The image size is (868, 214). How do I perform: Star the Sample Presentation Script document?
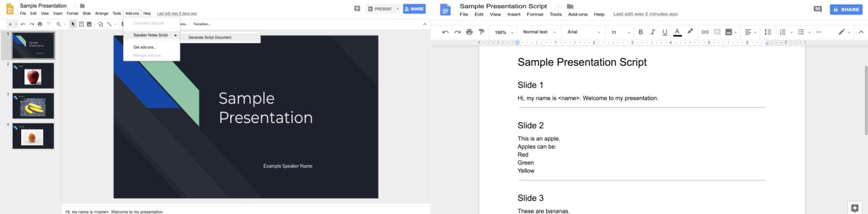coord(559,6)
